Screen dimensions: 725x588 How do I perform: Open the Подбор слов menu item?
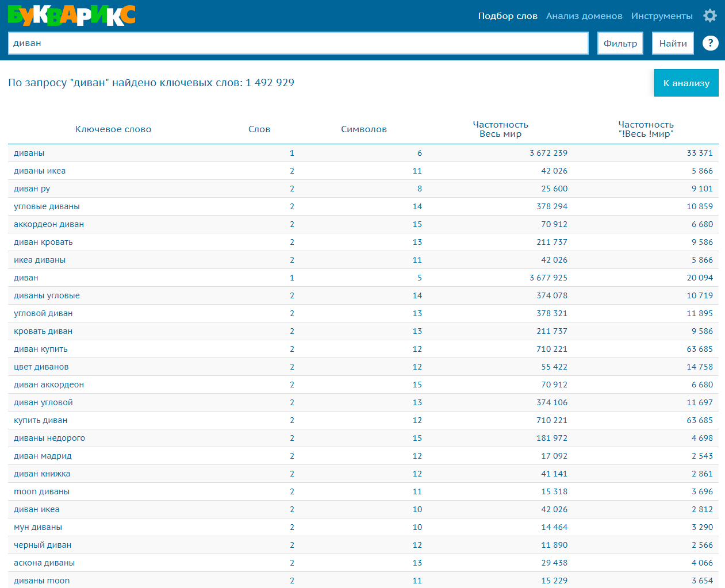(507, 16)
